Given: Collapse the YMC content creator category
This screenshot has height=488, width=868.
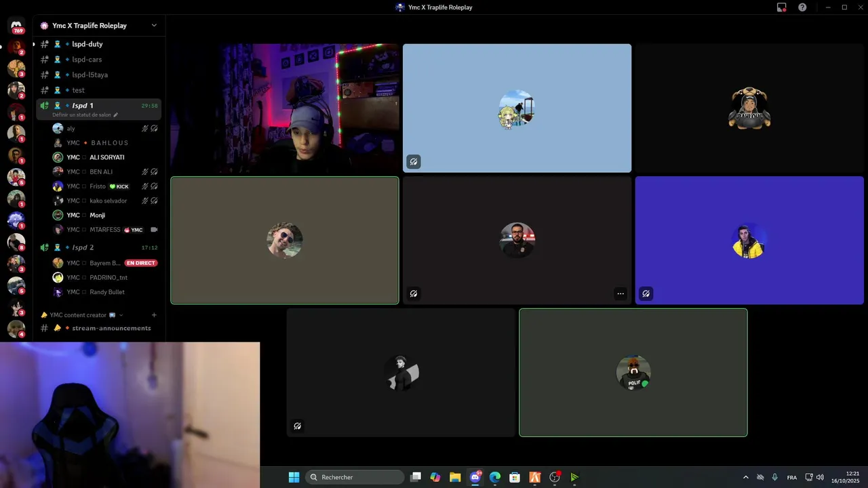Looking at the screenshot, I should point(81,315).
